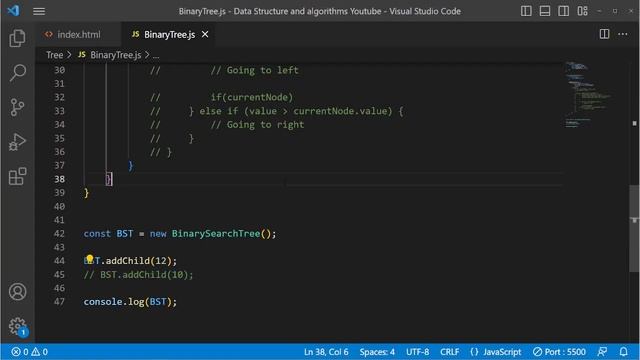Click BinarySearchTree in line 42
The width and height of the screenshot is (640, 360).
(216, 234)
